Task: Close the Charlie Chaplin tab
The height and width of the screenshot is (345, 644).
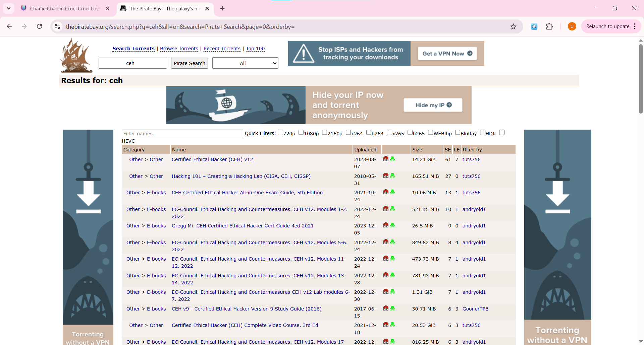Action: (107, 8)
